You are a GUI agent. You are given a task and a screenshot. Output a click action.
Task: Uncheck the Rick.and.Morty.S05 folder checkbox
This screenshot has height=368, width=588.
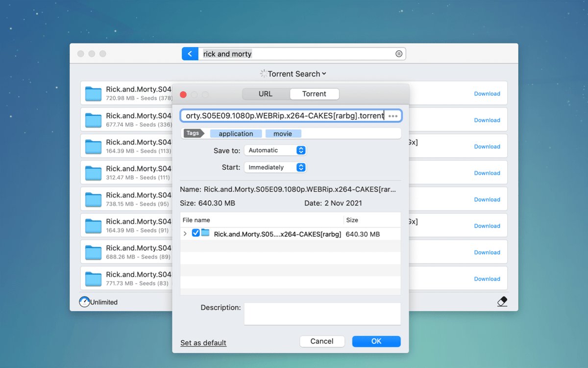pyautogui.click(x=196, y=234)
